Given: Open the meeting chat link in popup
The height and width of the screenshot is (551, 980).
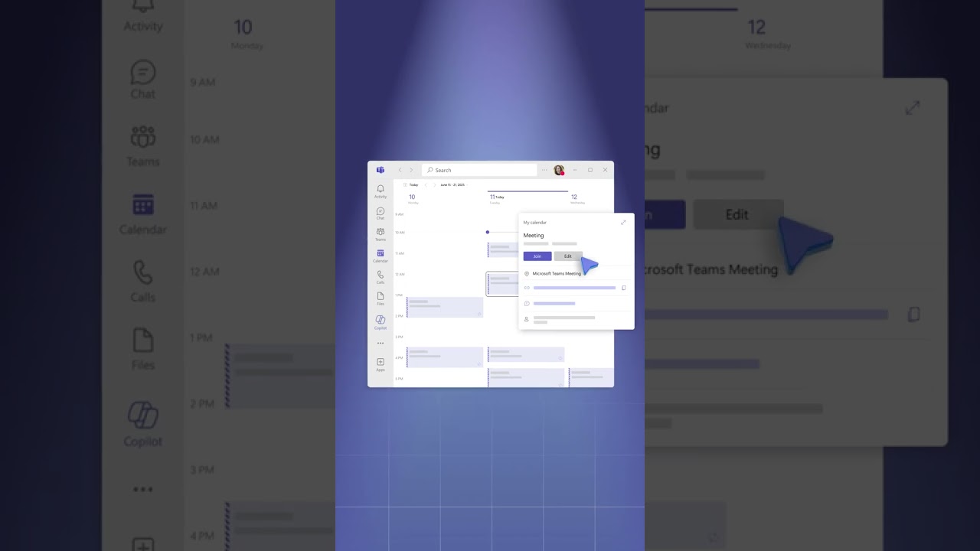Looking at the screenshot, I should pos(554,304).
